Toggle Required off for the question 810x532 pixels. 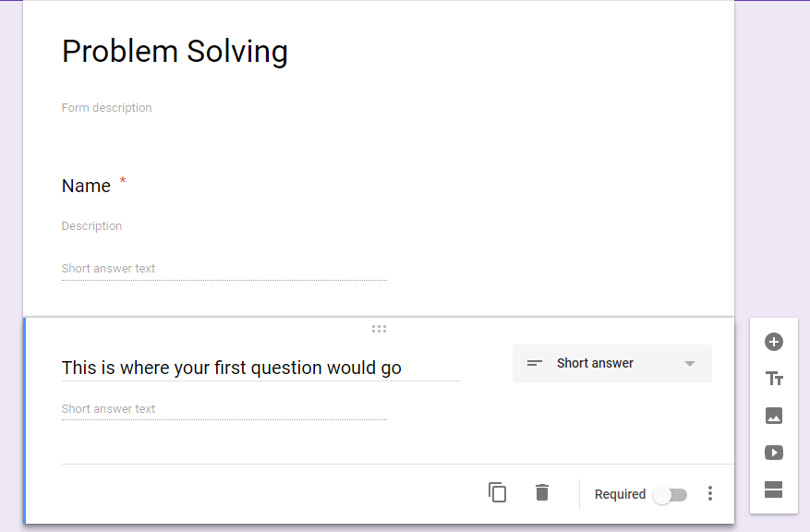coord(671,495)
